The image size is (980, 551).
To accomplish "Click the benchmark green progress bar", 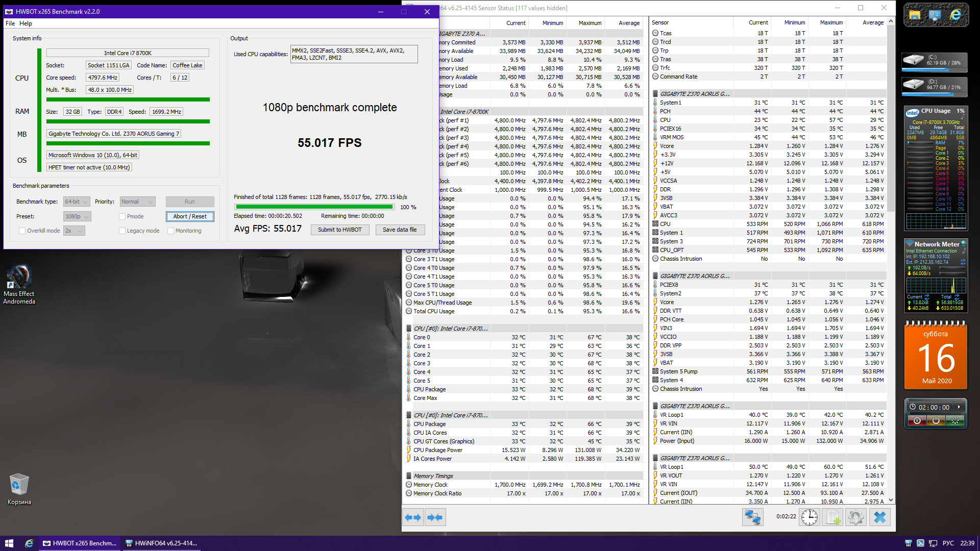I will pyautogui.click(x=314, y=207).
